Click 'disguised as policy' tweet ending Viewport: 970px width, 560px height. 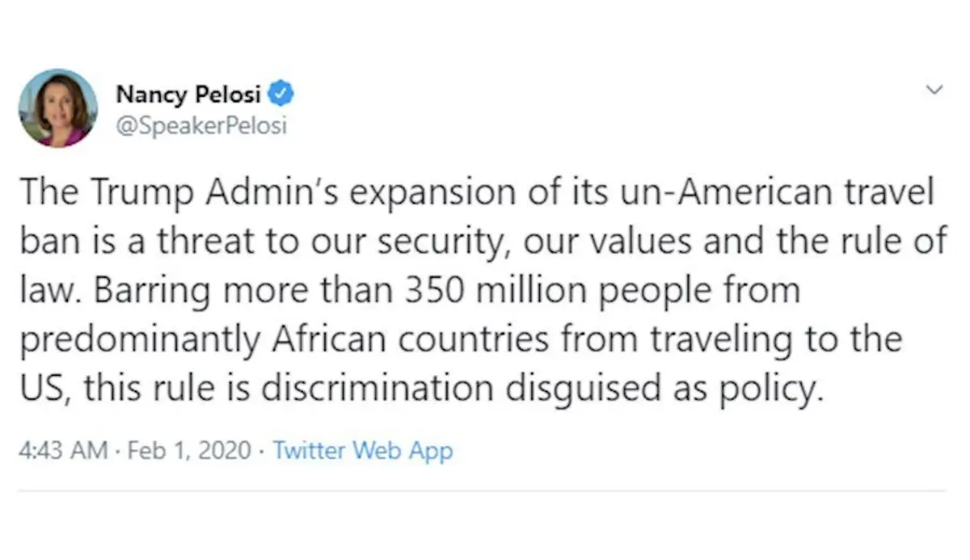pyautogui.click(x=664, y=389)
